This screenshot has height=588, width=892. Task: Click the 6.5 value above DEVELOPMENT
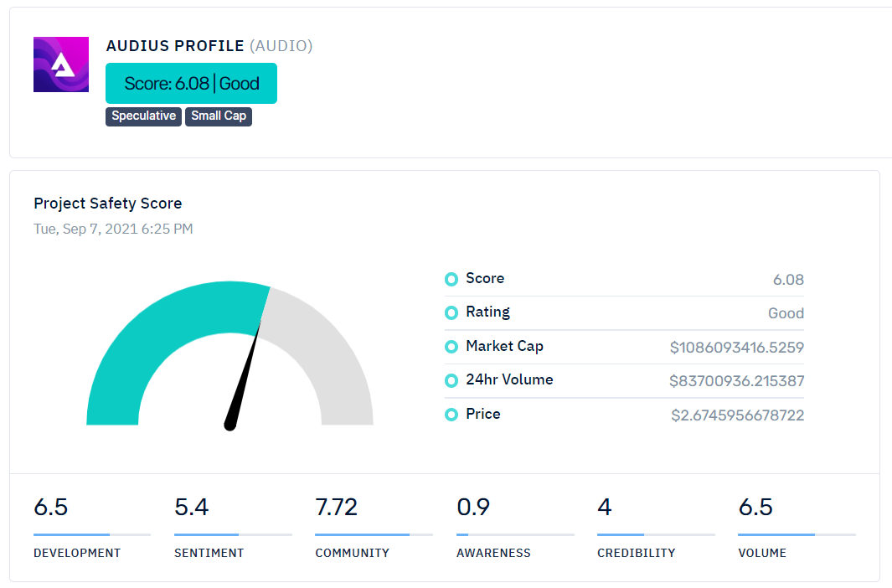(50, 508)
